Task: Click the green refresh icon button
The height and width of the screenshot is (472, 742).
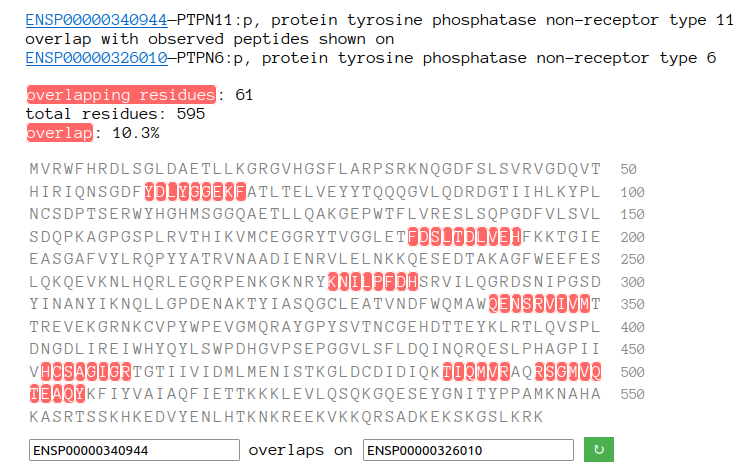Action: (599, 449)
